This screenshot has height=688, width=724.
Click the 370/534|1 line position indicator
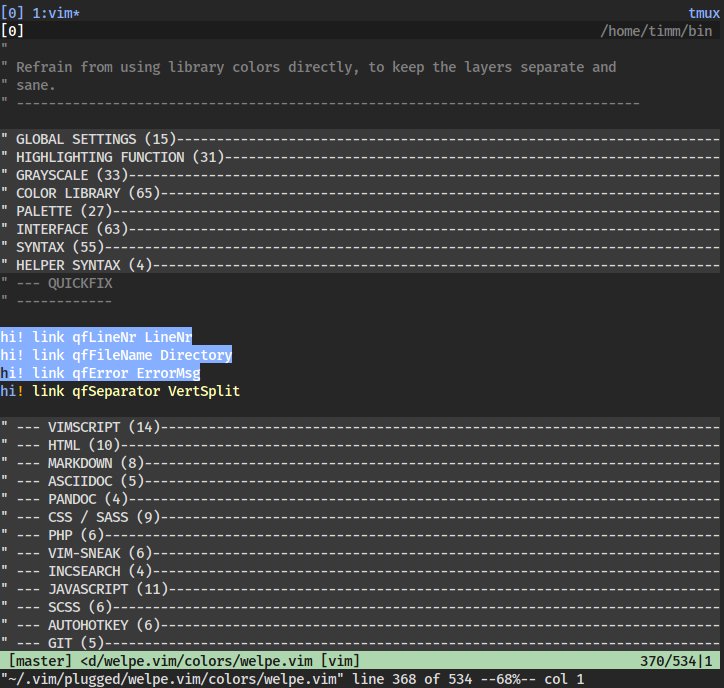coord(676,661)
